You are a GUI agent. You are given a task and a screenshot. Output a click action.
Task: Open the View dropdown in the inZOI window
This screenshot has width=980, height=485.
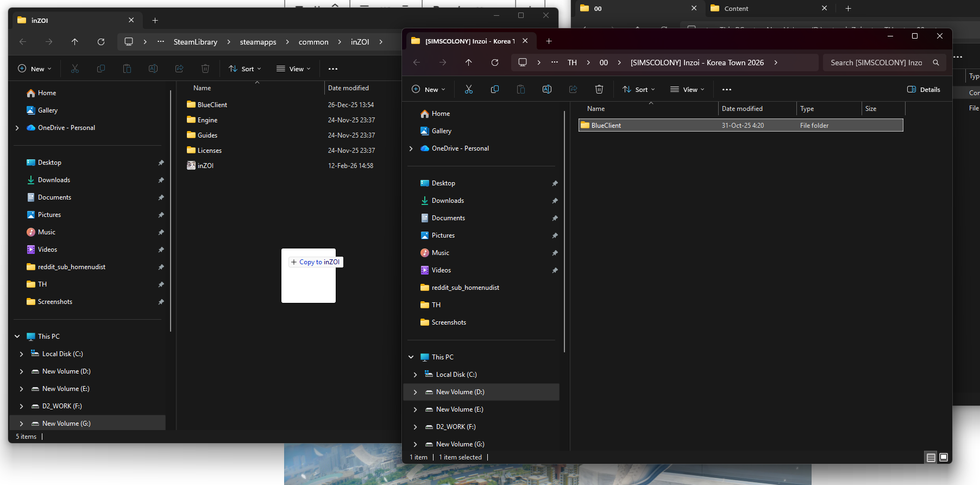293,69
